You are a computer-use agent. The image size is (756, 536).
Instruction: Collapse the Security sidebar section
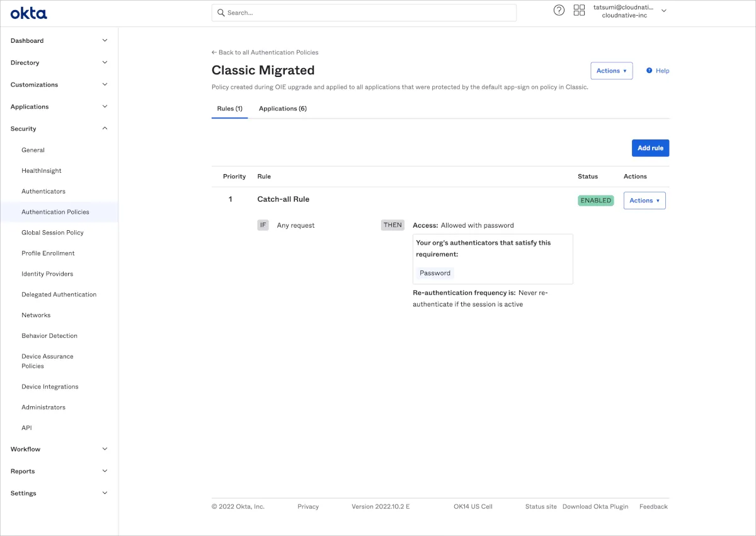point(105,129)
